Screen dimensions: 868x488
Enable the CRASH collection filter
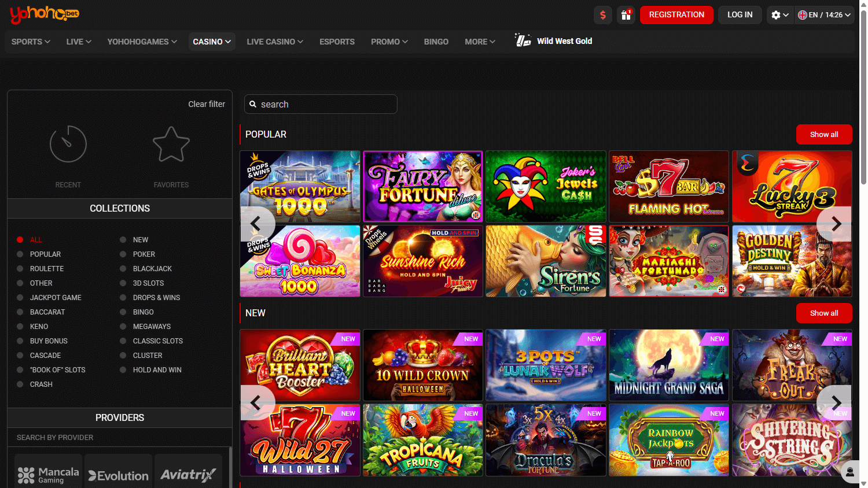point(41,384)
